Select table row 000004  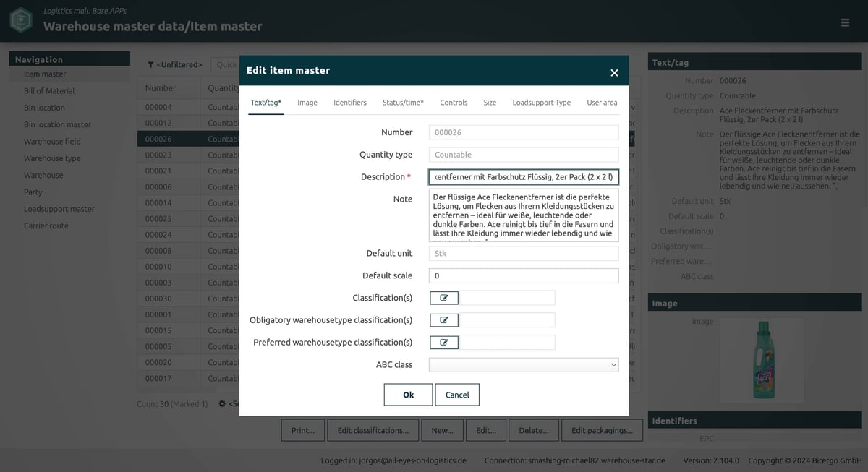coord(188,107)
